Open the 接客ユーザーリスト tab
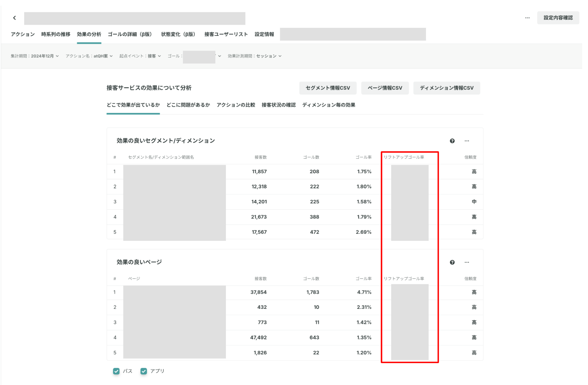The image size is (588, 385). [226, 34]
